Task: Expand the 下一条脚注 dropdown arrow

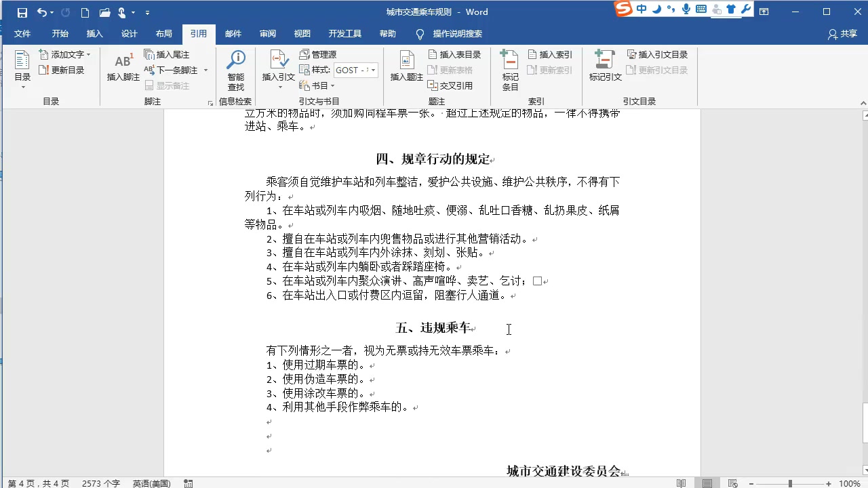Action: [x=206, y=70]
